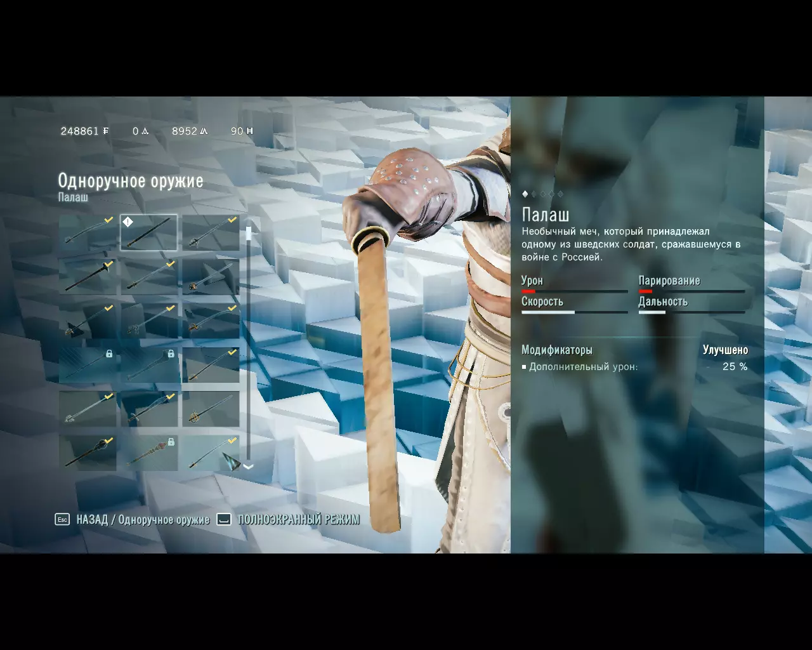Click the Урон damage stat bar
Screen dimensions: 812x650
[x=575, y=291]
